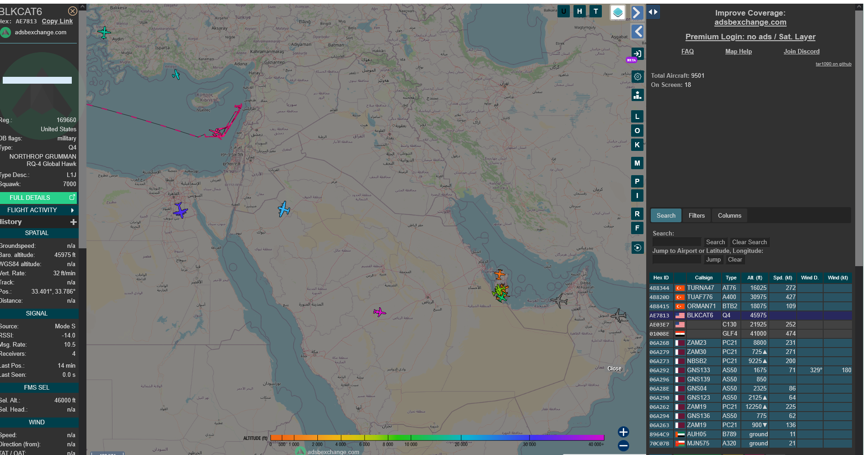Click the Search button beside input
The image size is (868, 455).
715,242
